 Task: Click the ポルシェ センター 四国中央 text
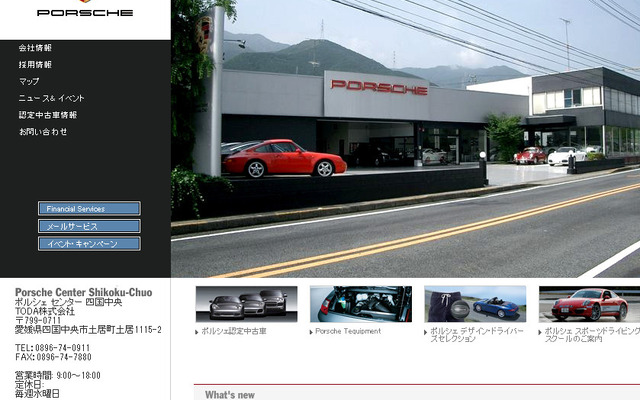pos(69,302)
